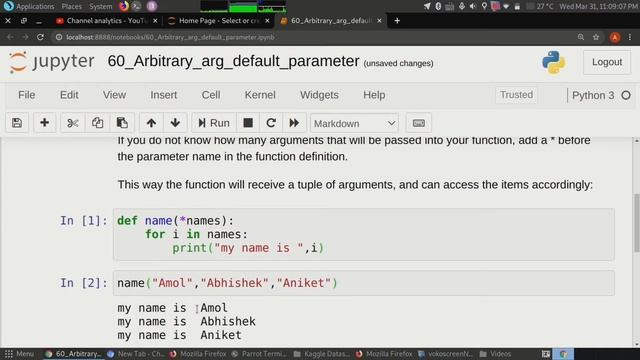Move selected cell down arrow

(175, 123)
